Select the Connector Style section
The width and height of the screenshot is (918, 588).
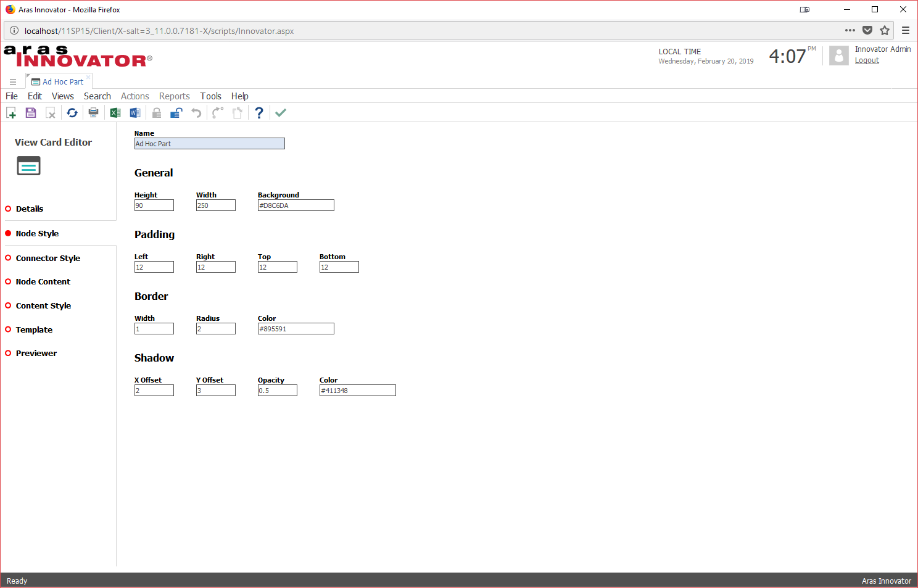pos(48,258)
